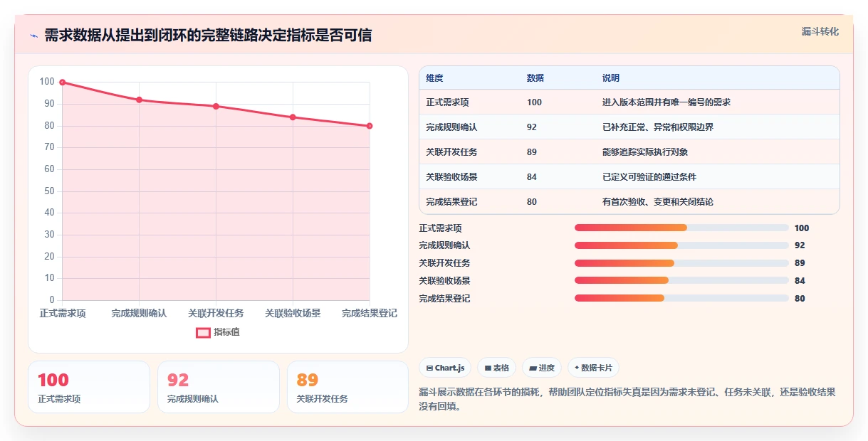Select the Chart.js tag chip
The height and width of the screenshot is (441, 868).
(445, 368)
